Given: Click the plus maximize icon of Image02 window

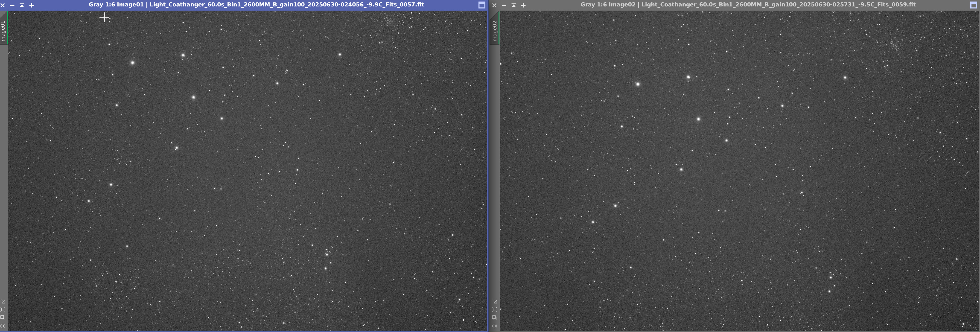Looking at the screenshot, I should coord(523,5).
